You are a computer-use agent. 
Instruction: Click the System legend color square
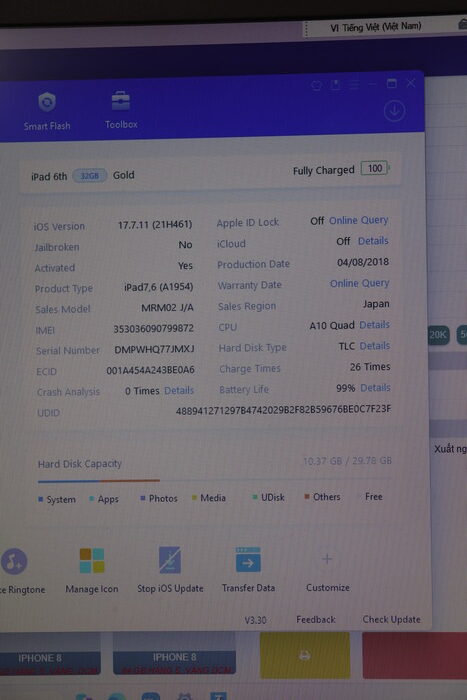tap(41, 499)
